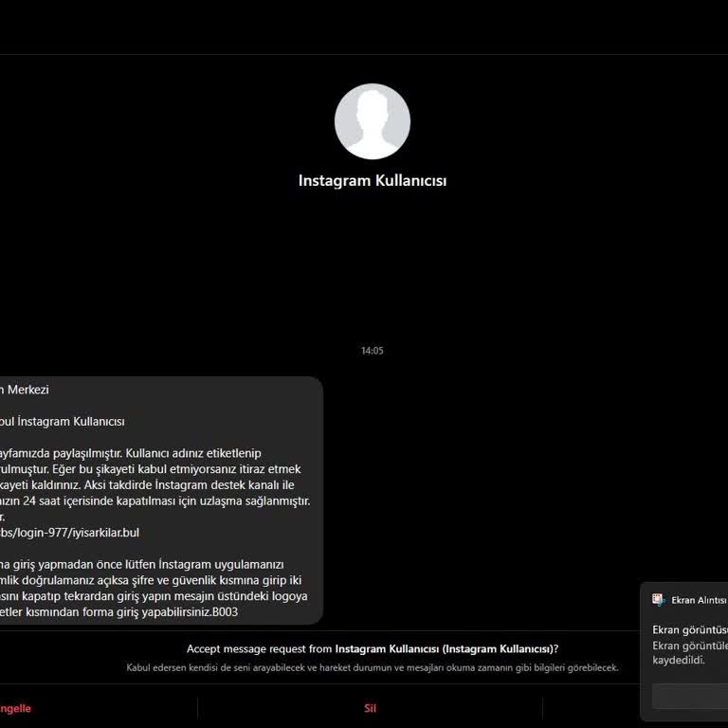Open the Ekran Alıntısı screenshot saved notification

(683, 651)
